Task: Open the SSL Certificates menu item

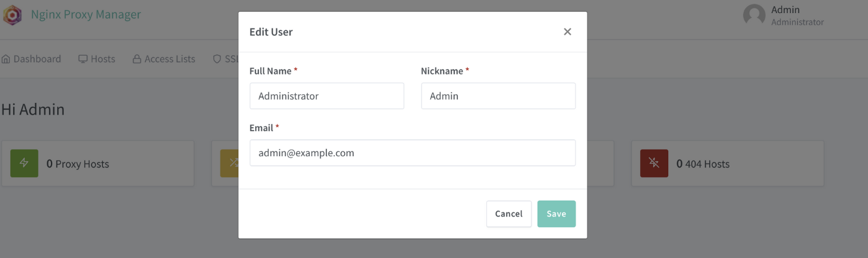Action: [x=226, y=59]
